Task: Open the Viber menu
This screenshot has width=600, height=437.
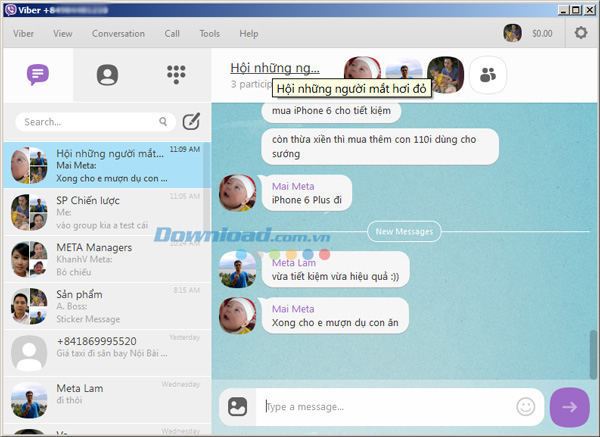Action: pos(23,34)
